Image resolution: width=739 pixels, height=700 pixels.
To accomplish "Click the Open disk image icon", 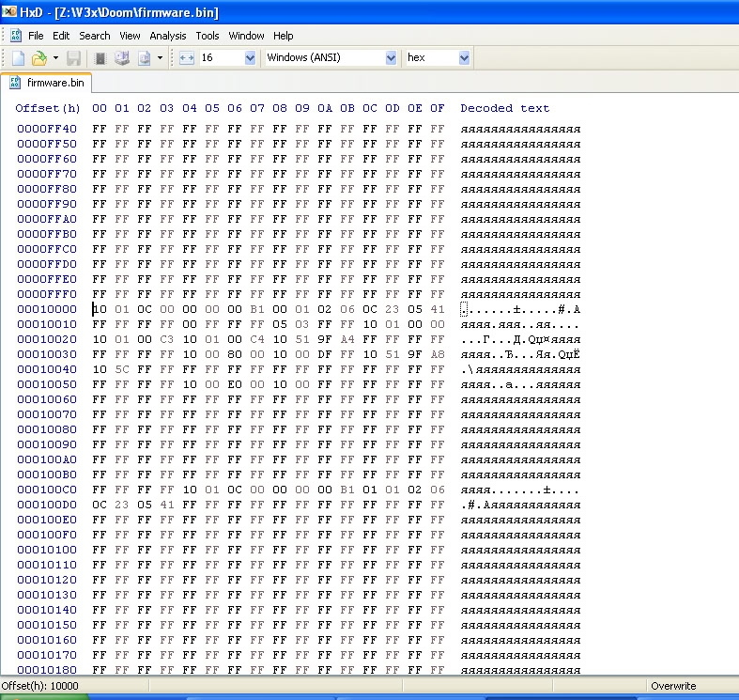I will pyautogui.click(x=144, y=58).
